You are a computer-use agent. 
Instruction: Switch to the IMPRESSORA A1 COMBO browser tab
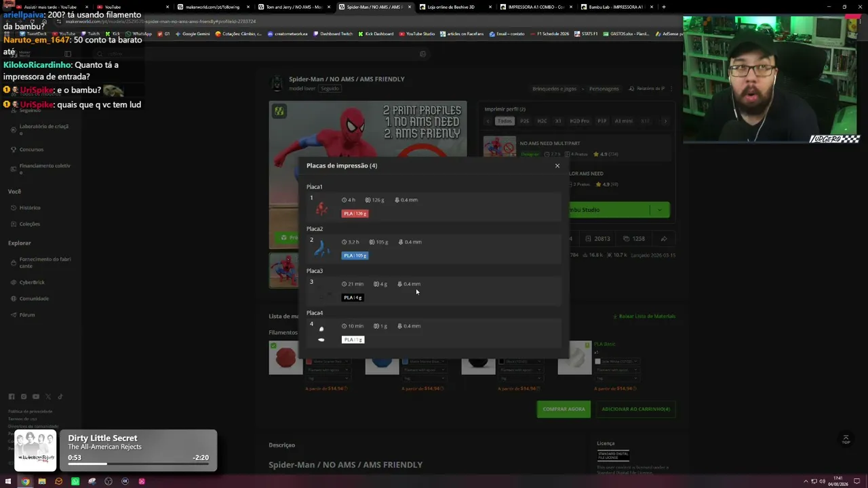tap(536, 7)
